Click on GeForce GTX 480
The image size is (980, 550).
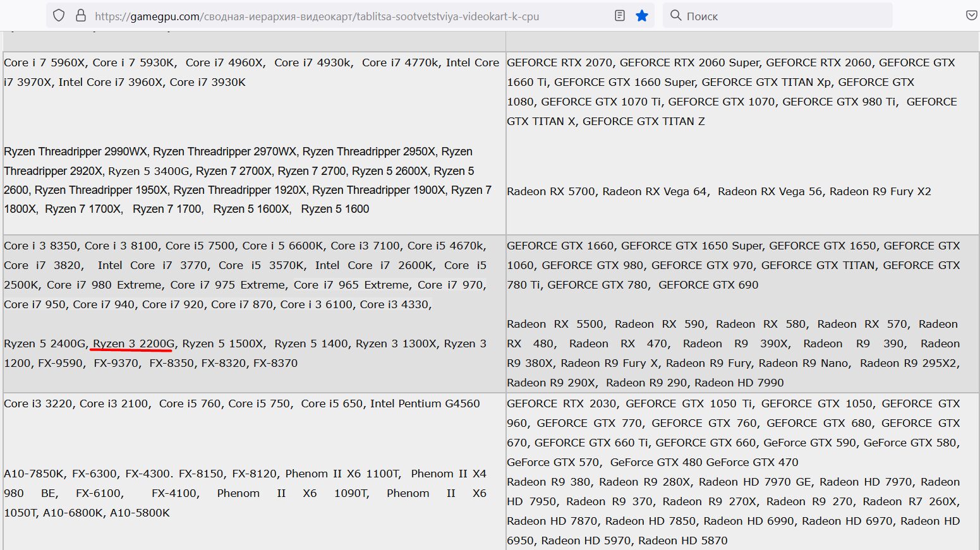tap(656, 462)
